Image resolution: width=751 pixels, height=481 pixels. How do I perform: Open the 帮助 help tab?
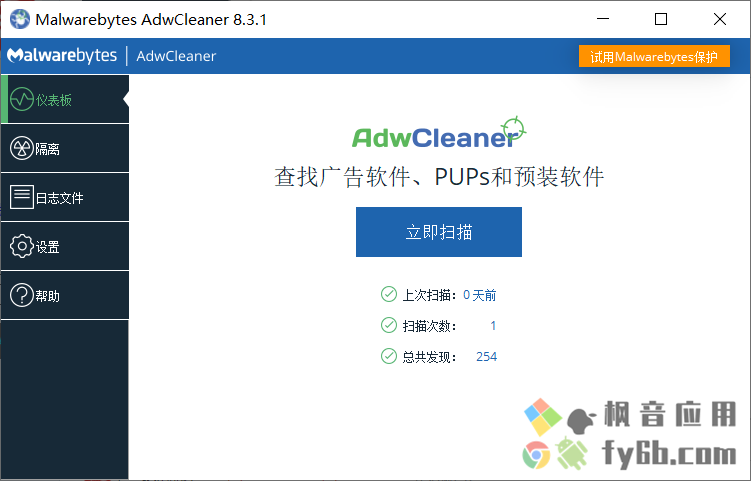(x=65, y=295)
